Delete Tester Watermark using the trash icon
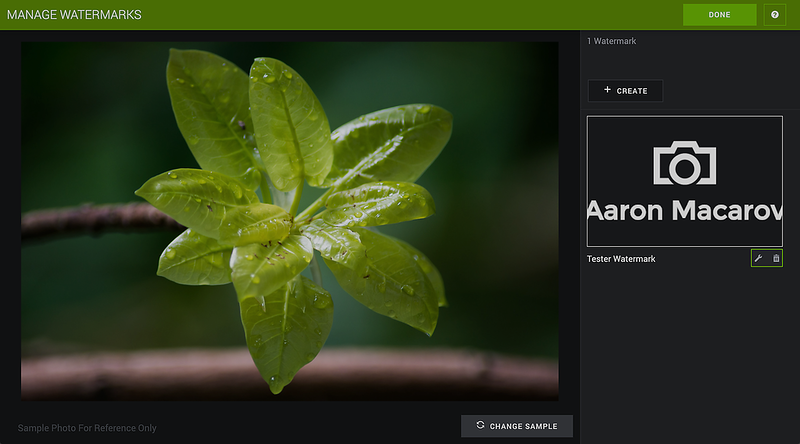 [776, 259]
